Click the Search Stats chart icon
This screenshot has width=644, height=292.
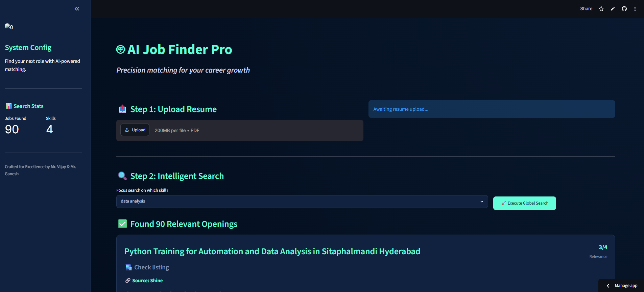pyautogui.click(x=8, y=106)
